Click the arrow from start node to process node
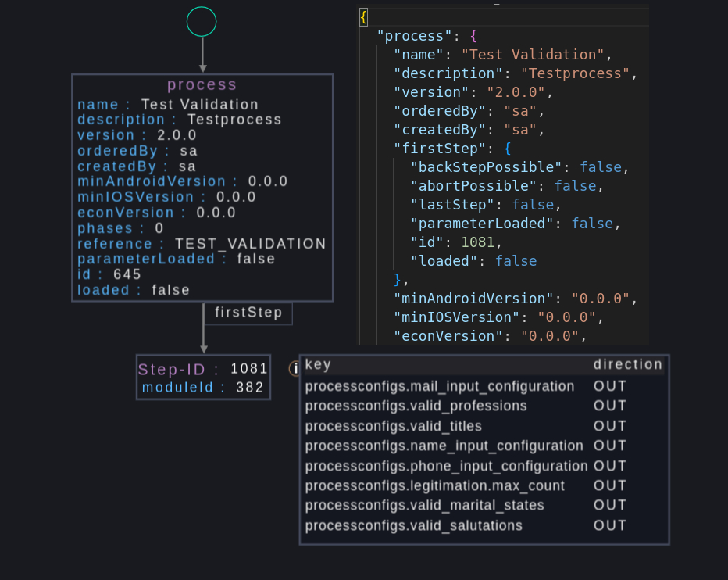The width and height of the screenshot is (728, 580). coord(202,53)
